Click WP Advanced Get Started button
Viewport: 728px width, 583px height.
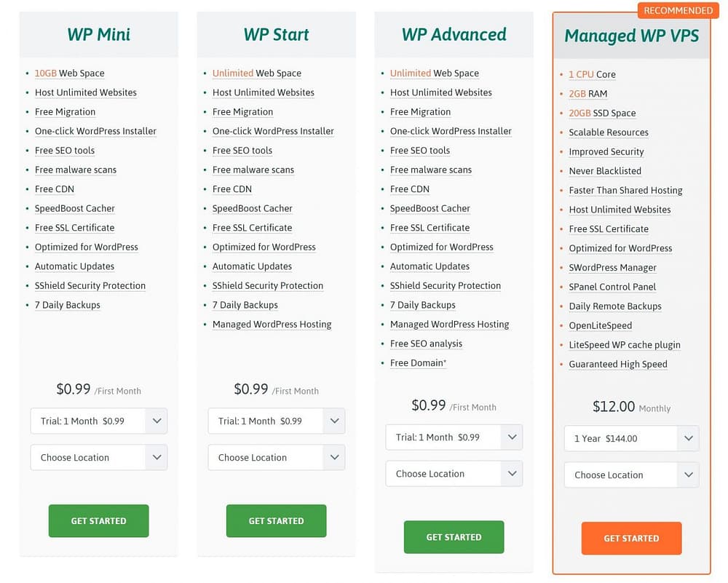click(454, 537)
